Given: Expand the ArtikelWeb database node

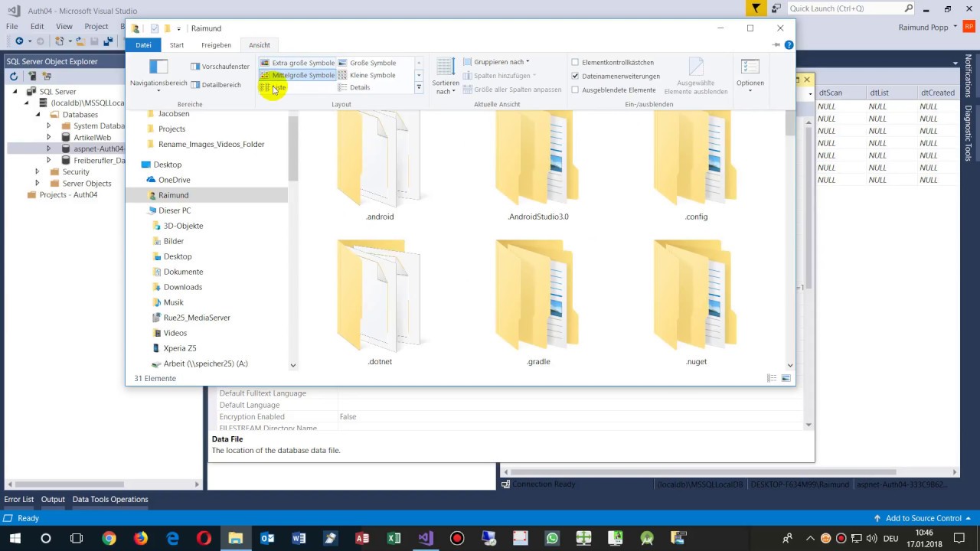Looking at the screenshot, I should 48,138.
